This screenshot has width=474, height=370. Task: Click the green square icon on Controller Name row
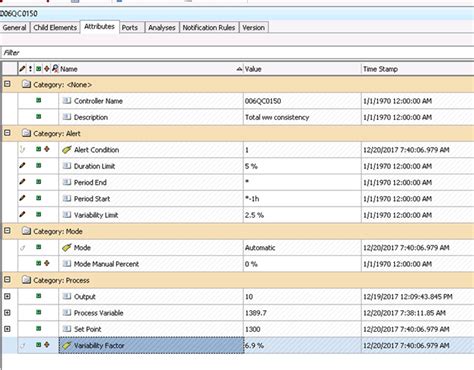pyautogui.click(x=39, y=100)
